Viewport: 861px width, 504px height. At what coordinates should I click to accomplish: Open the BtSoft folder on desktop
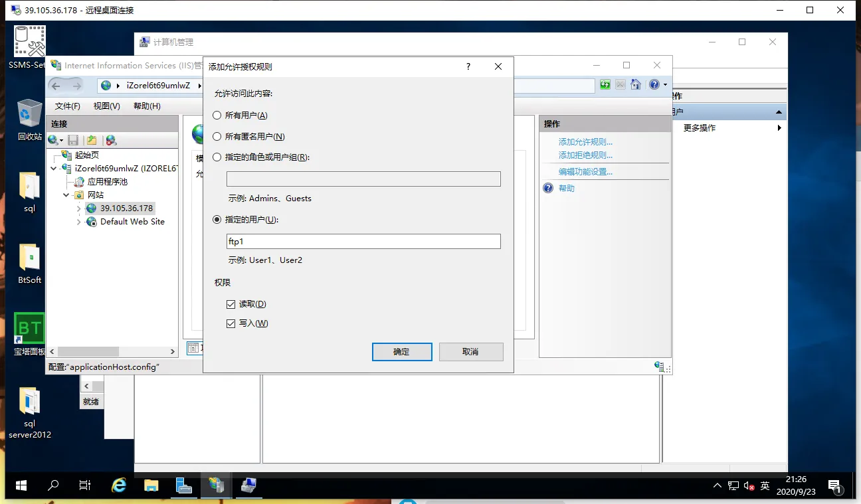[x=29, y=263]
